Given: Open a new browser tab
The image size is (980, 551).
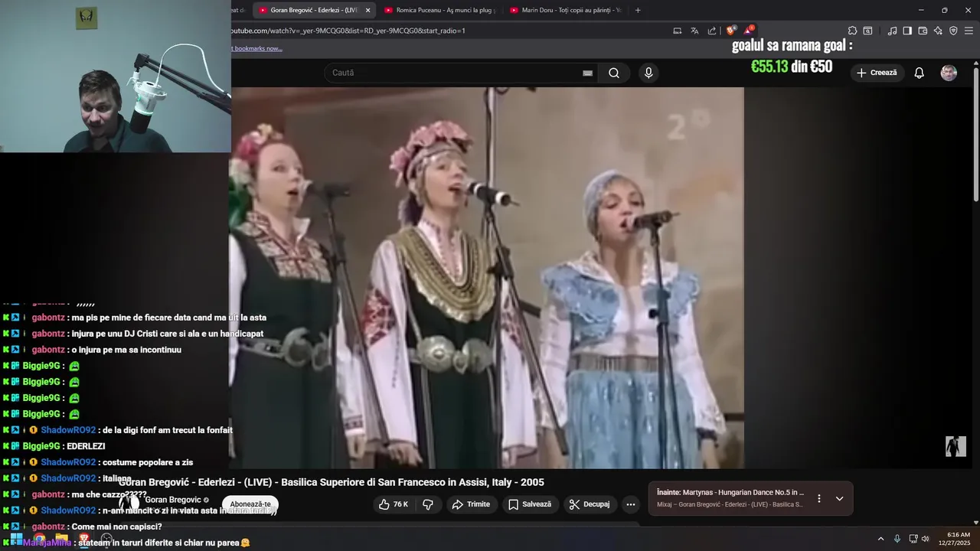Looking at the screenshot, I should pyautogui.click(x=638, y=10).
